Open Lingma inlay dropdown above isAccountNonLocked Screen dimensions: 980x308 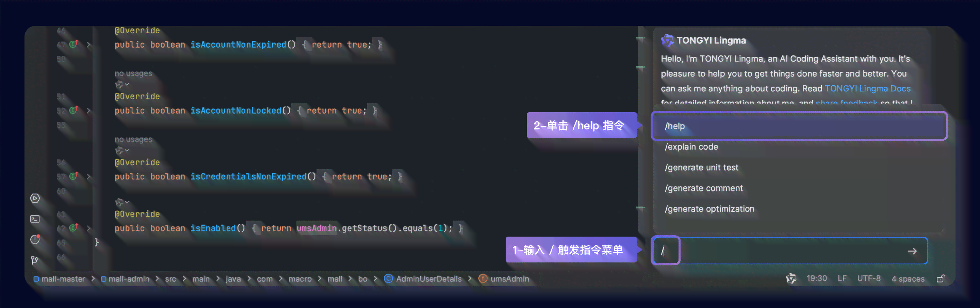[122, 84]
